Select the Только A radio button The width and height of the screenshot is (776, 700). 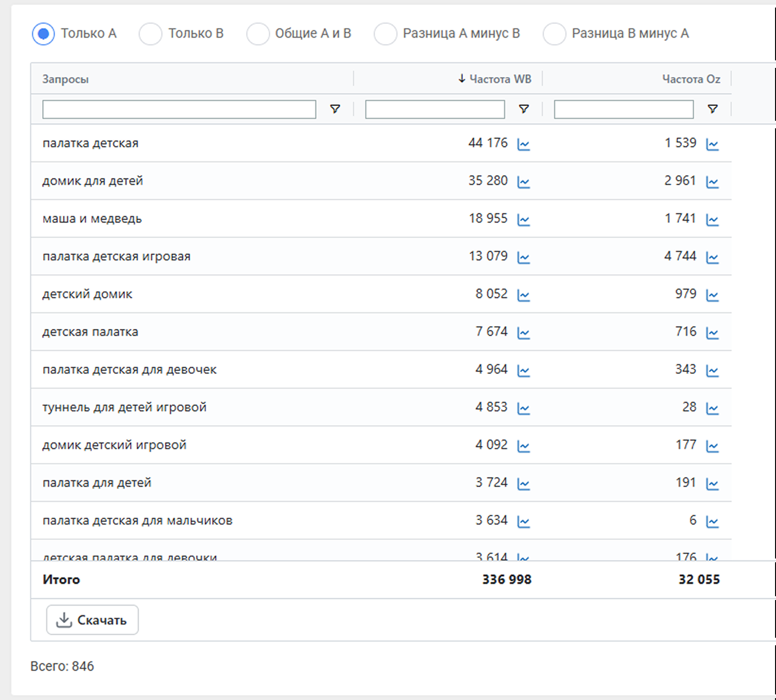43,34
